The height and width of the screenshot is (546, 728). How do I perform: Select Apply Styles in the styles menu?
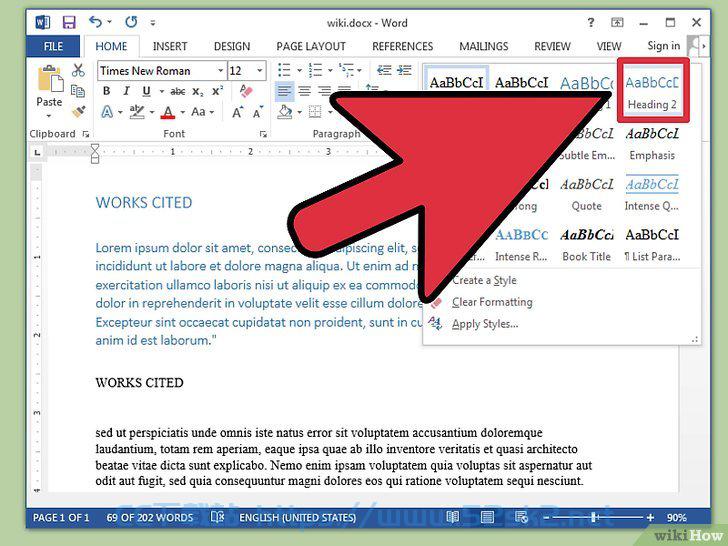click(x=485, y=324)
